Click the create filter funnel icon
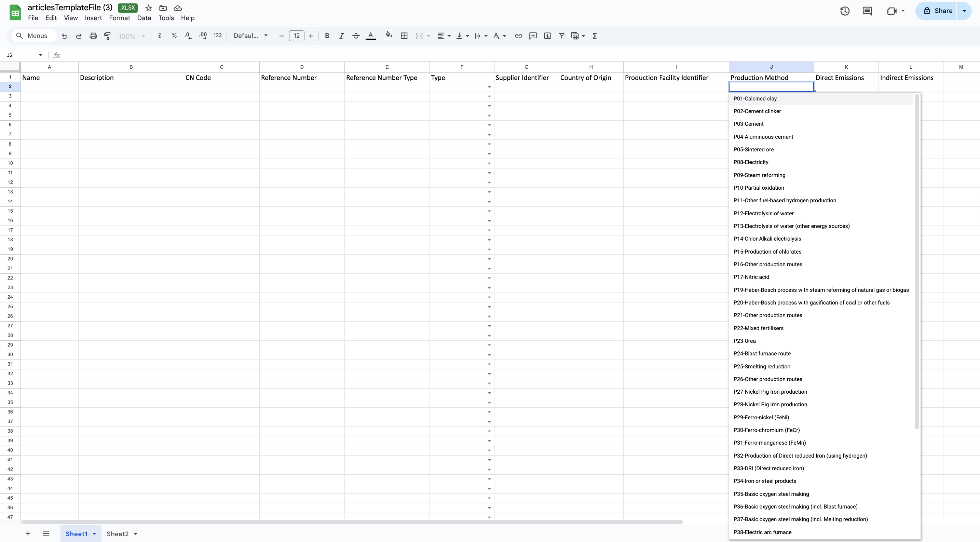Screen dimensions: 980x542 point(561,36)
